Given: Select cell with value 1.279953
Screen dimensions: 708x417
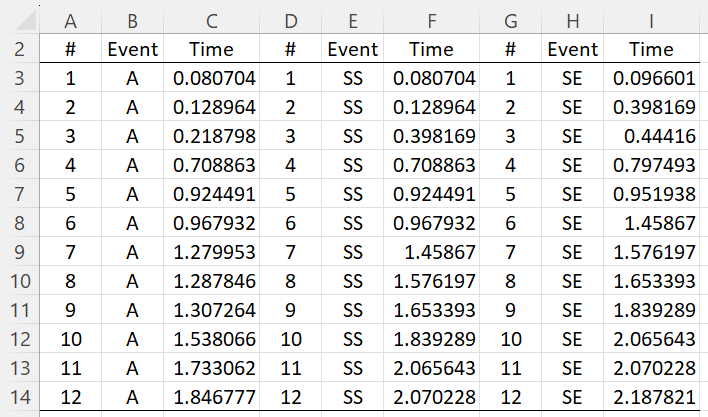Looking at the screenshot, I should [x=212, y=252].
